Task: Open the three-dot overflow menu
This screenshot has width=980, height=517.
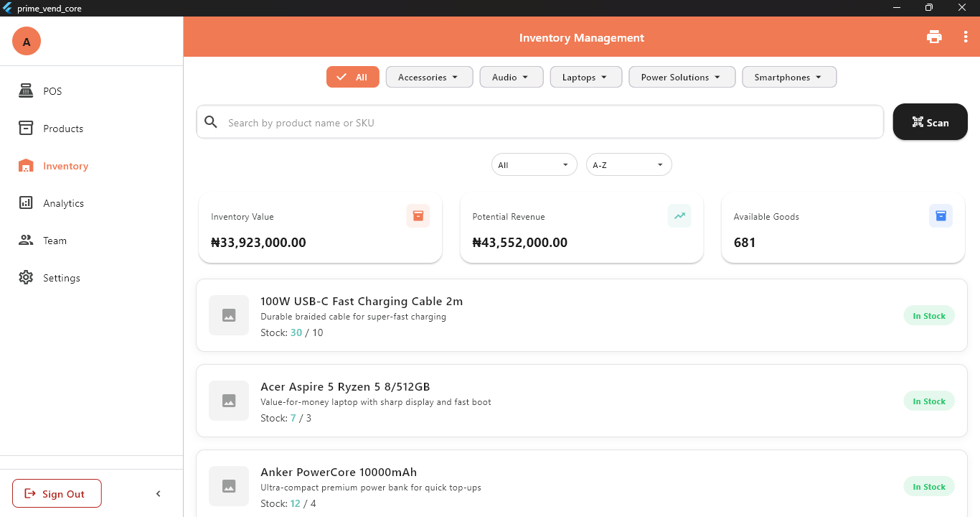Action: [966, 37]
